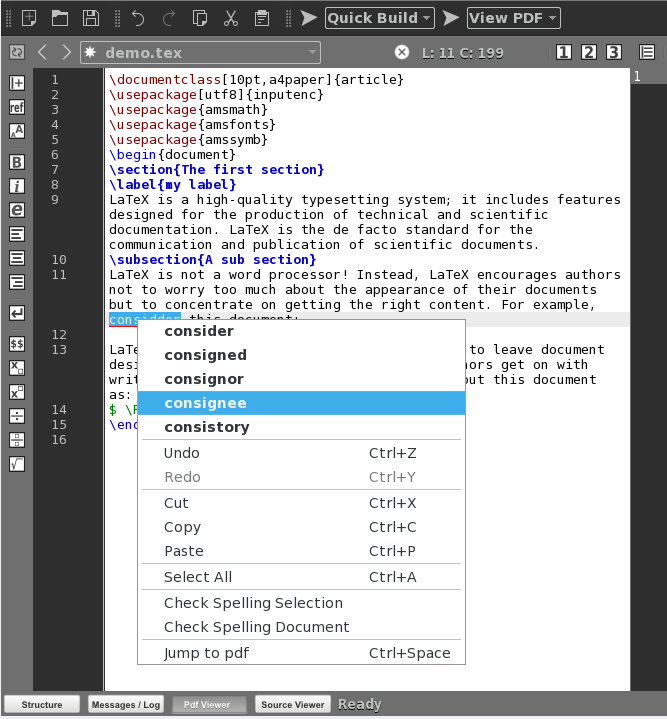Click the Save file icon
Image resolution: width=667 pixels, height=719 pixels.
91,18
